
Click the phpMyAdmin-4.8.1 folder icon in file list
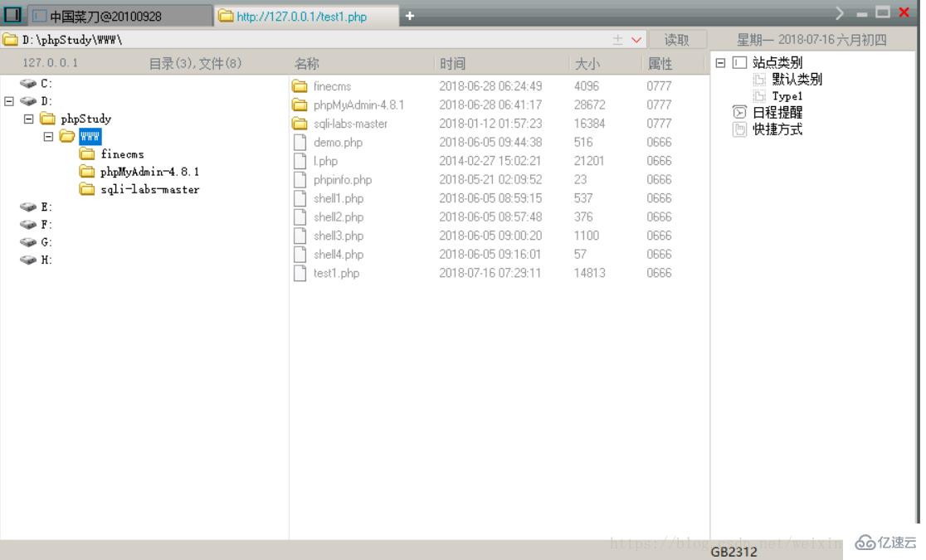(x=300, y=103)
